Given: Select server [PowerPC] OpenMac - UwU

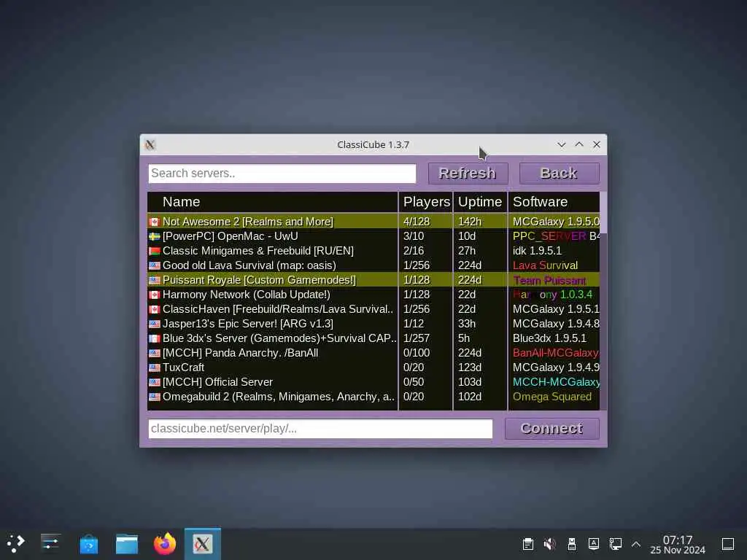Looking at the screenshot, I should [x=373, y=236].
